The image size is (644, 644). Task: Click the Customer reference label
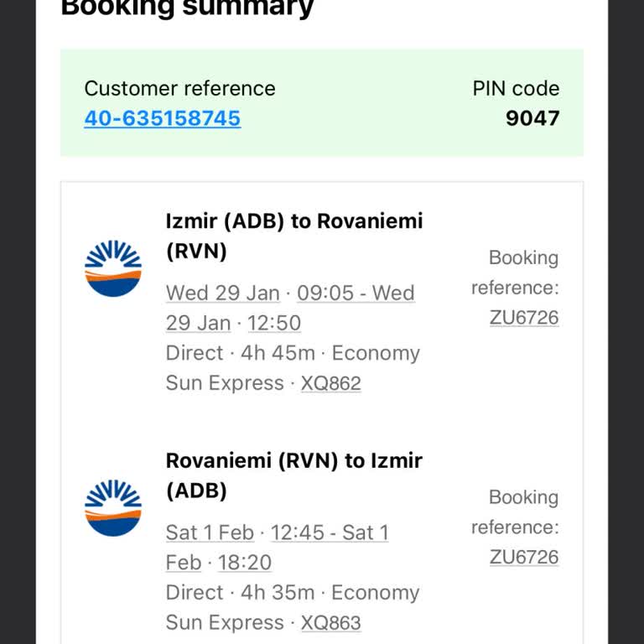[179, 89]
